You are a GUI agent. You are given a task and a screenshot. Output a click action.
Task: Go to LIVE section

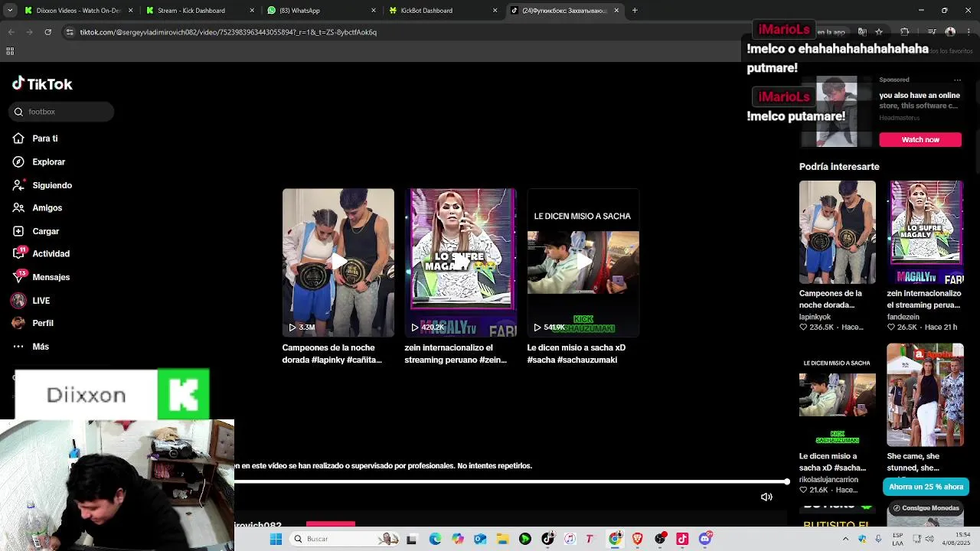click(x=31, y=301)
